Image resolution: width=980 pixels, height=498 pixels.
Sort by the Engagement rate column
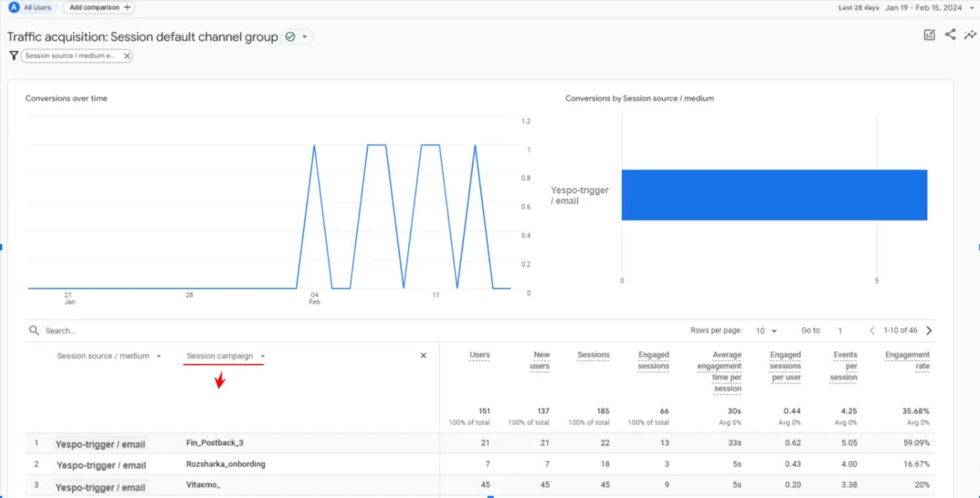coord(908,361)
